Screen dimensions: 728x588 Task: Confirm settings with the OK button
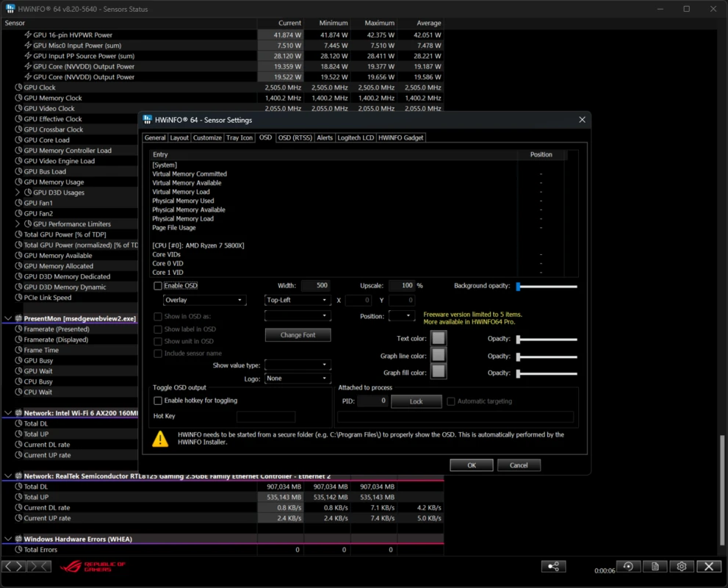[472, 465]
